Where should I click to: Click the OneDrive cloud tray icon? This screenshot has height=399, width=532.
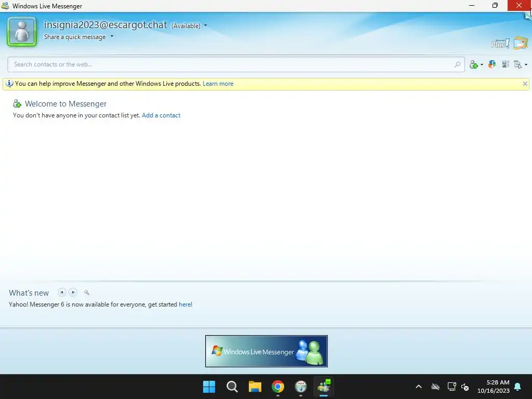click(435, 387)
